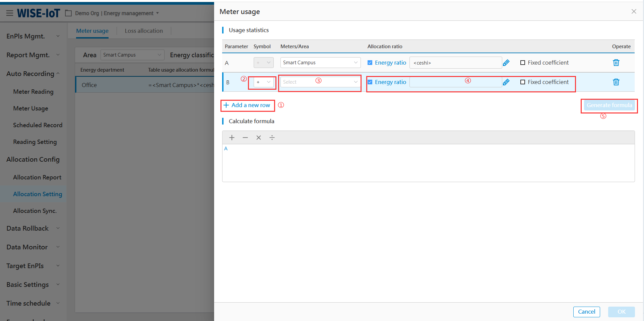Enable Fixed coefficient for row B
The image size is (644, 321).
pyautogui.click(x=523, y=82)
